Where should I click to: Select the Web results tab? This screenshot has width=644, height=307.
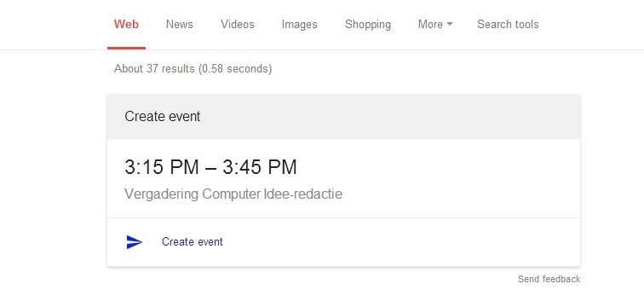coord(126,24)
